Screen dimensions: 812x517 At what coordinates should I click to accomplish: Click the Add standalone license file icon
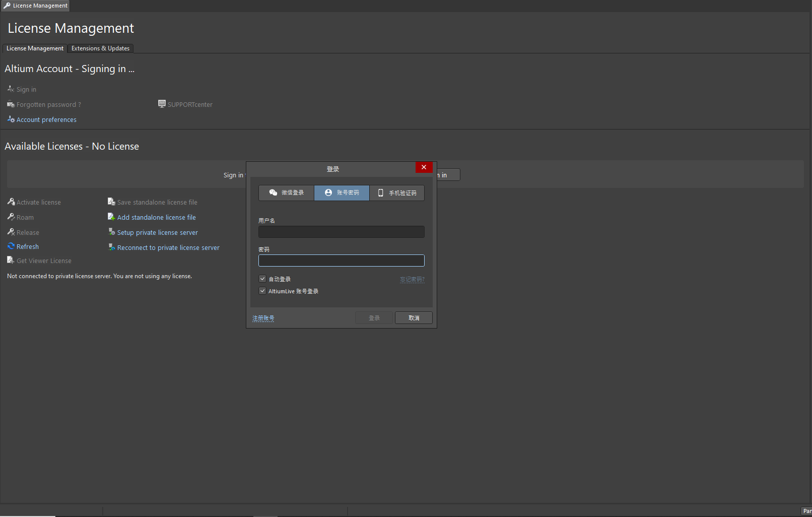111,217
